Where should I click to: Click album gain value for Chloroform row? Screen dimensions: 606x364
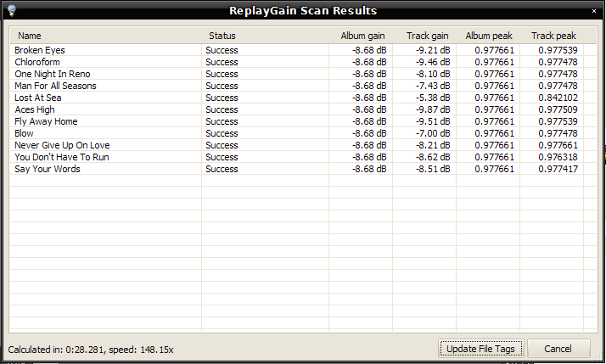(369, 62)
